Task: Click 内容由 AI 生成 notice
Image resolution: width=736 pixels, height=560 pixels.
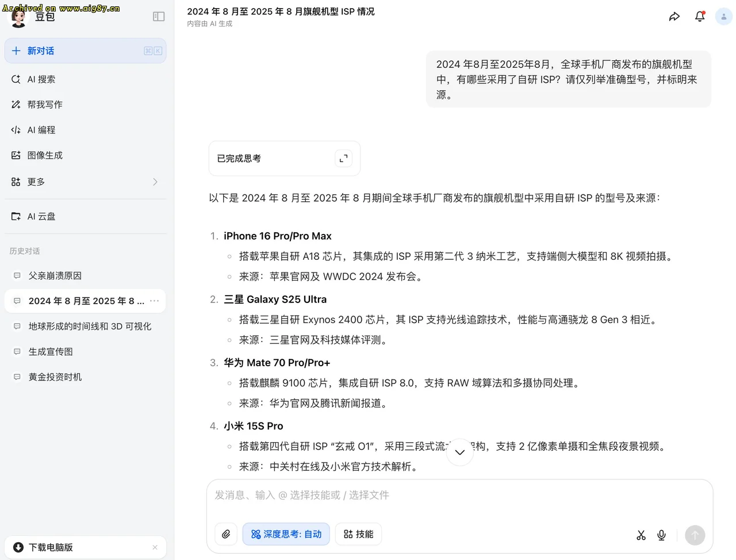Action: pyautogui.click(x=209, y=24)
